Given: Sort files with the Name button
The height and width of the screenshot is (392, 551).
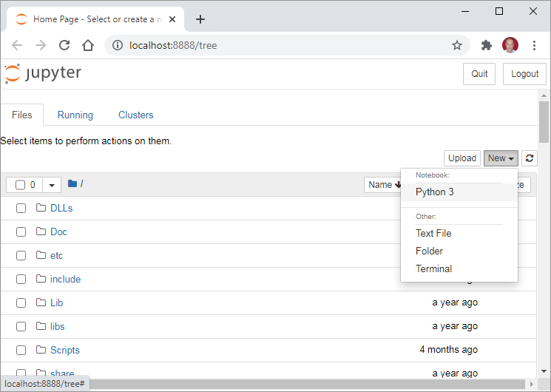Looking at the screenshot, I should pyautogui.click(x=383, y=185).
